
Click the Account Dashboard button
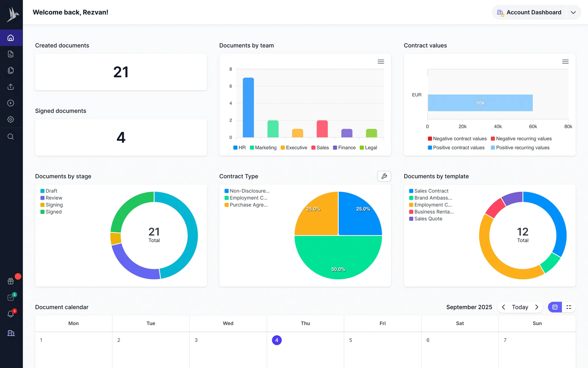(x=529, y=12)
